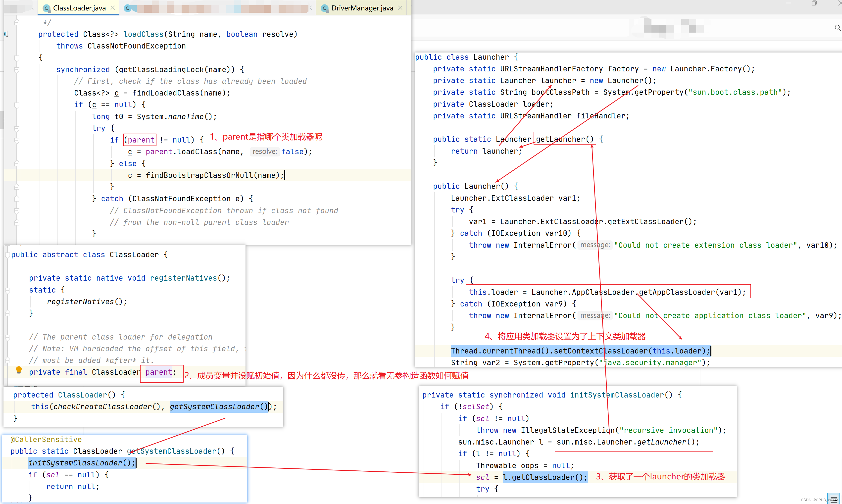Click the restore window button
The image size is (842, 504).
[x=814, y=3]
